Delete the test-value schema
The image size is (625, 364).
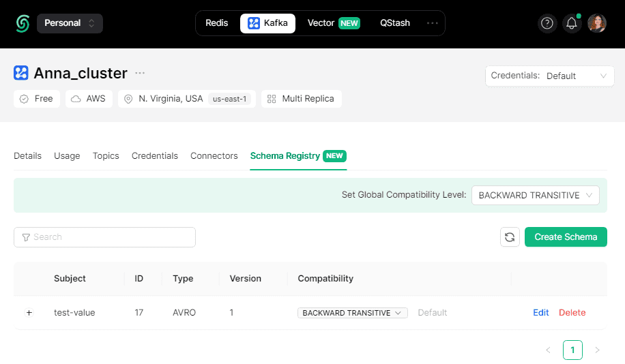point(572,313)
